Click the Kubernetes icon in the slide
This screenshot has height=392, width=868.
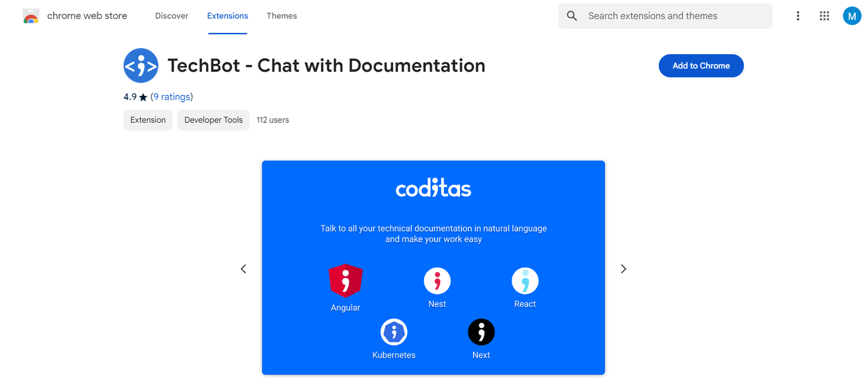tap(394, 332)
